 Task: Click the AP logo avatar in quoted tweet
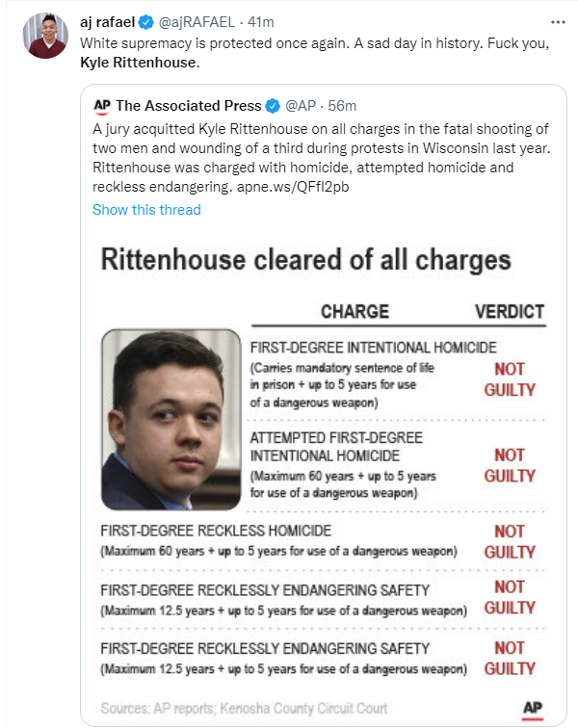[102, 106]
